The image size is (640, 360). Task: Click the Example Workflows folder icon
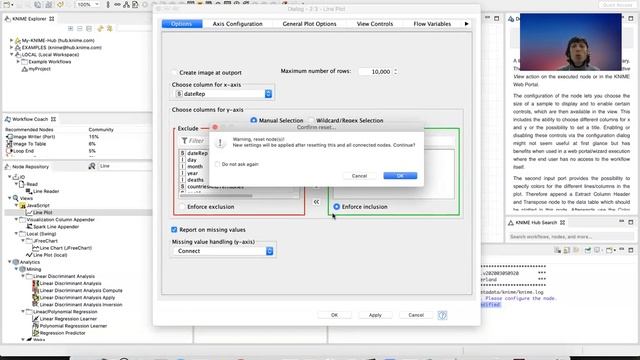[24, 62]
